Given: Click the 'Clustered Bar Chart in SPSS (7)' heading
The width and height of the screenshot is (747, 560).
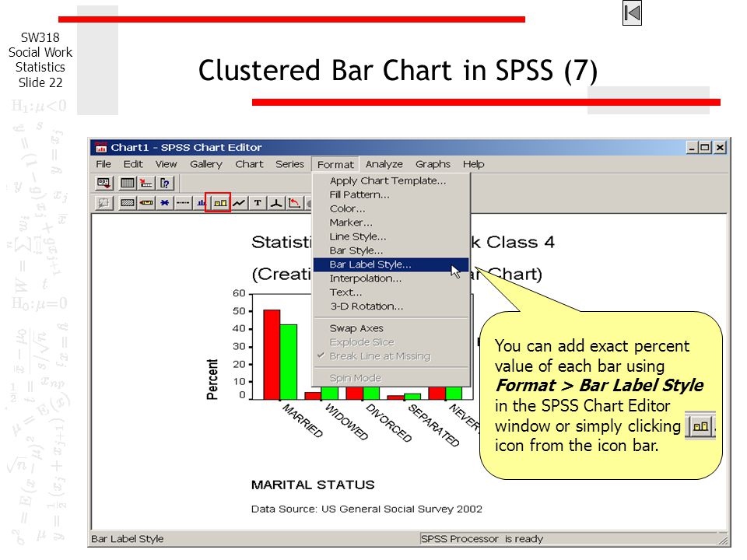Looking at the screenshot, I should (398, 71).
